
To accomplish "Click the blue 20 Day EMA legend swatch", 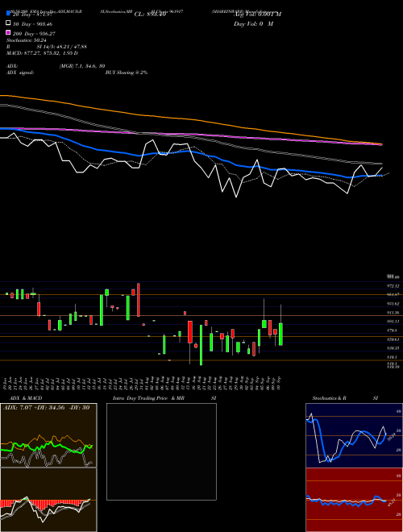I will (9, 14).
